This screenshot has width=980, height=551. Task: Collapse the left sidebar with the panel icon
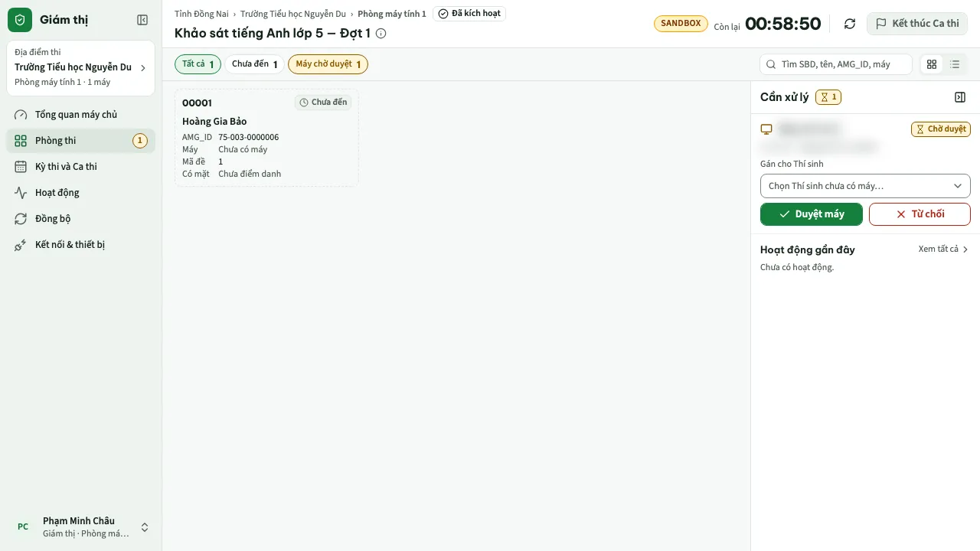click(x=142, y=20)
